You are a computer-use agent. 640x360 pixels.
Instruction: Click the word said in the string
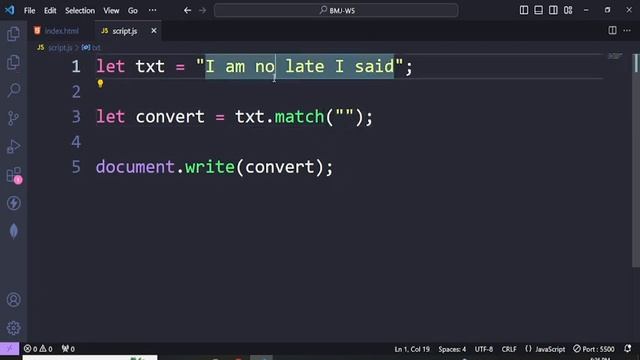click(374, 67)
